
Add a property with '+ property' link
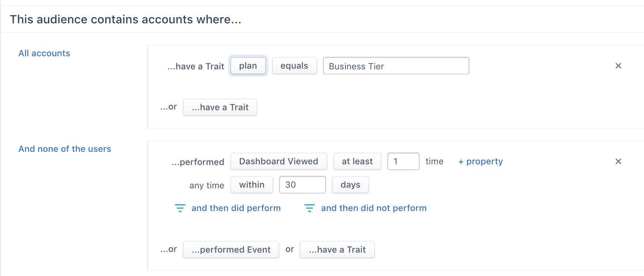point(480,161)
